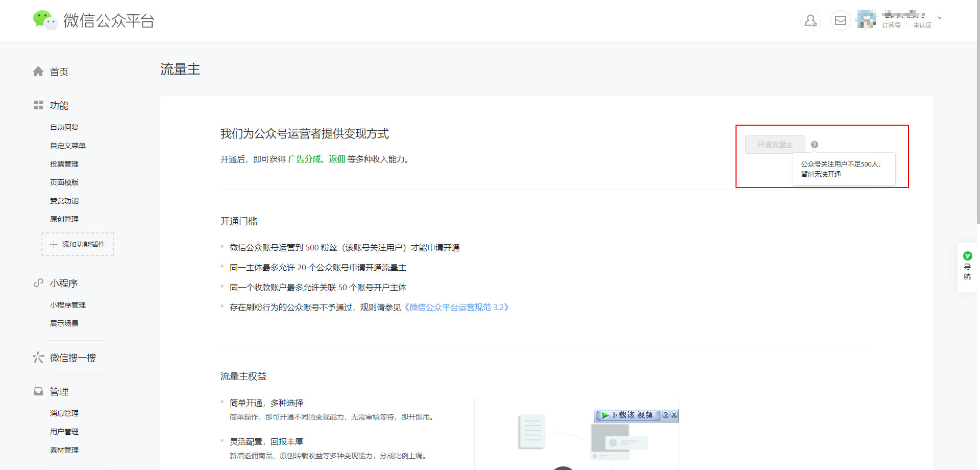The height and width of the screenshot is (470, 980).
Task: Open 消息管理 menu item
Action: 64,413
